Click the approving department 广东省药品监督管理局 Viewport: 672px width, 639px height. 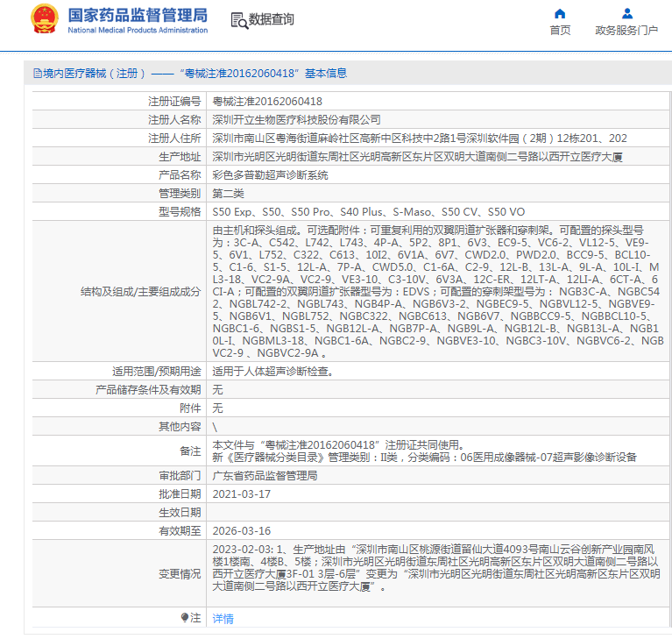(x=265, y=475)
